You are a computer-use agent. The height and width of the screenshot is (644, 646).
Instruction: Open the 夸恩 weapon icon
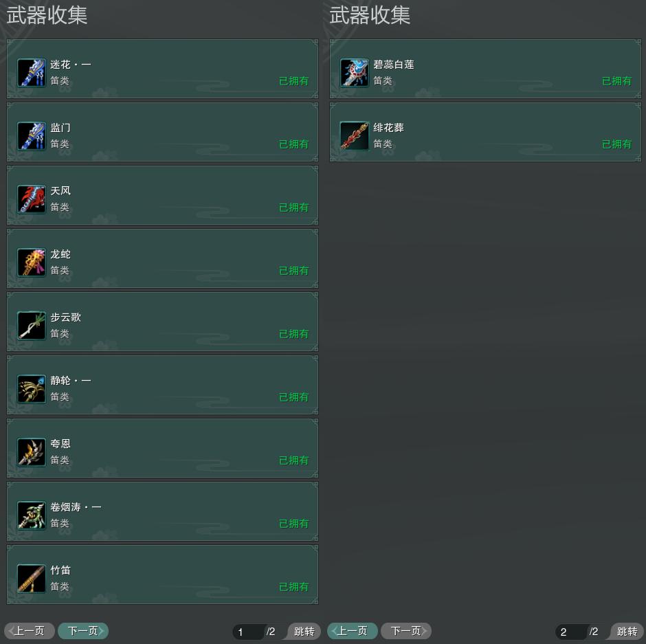(32, 452)
